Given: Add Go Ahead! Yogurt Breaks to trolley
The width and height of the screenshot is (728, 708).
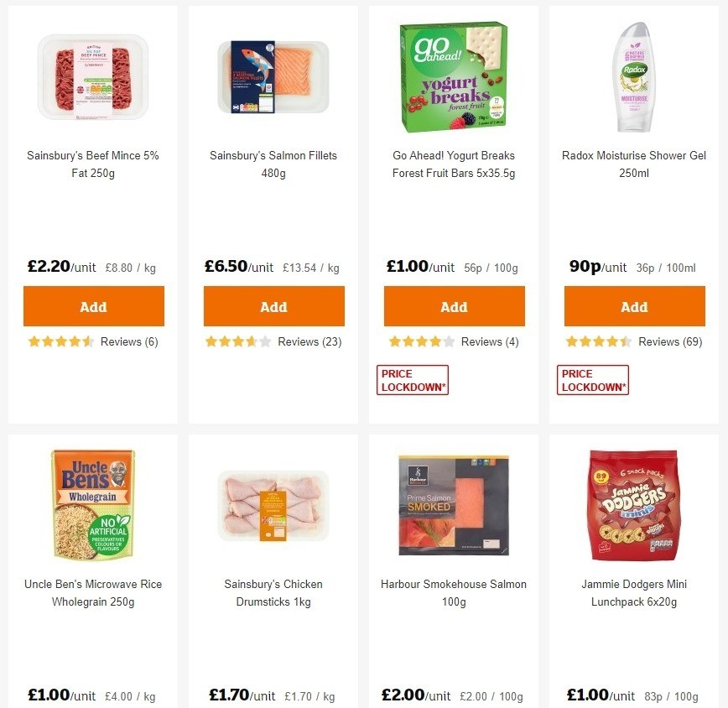Looking at the screenshot, I should point(454,306).
